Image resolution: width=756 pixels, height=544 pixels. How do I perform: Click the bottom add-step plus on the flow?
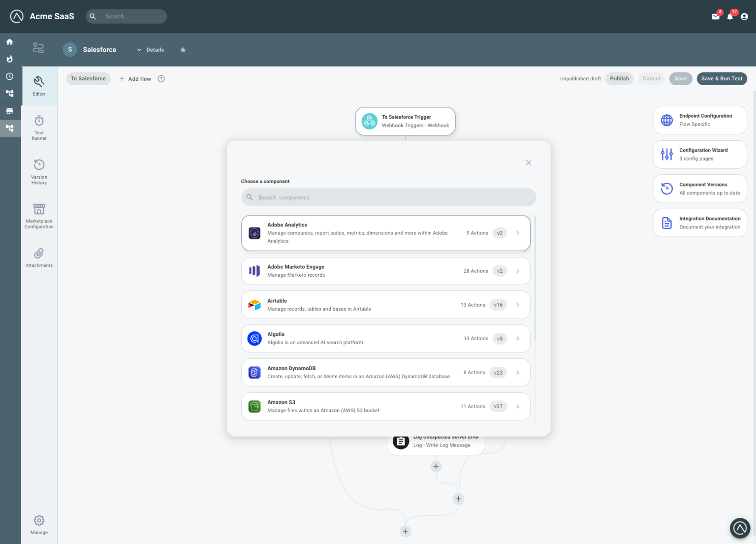tap(405, 531)
